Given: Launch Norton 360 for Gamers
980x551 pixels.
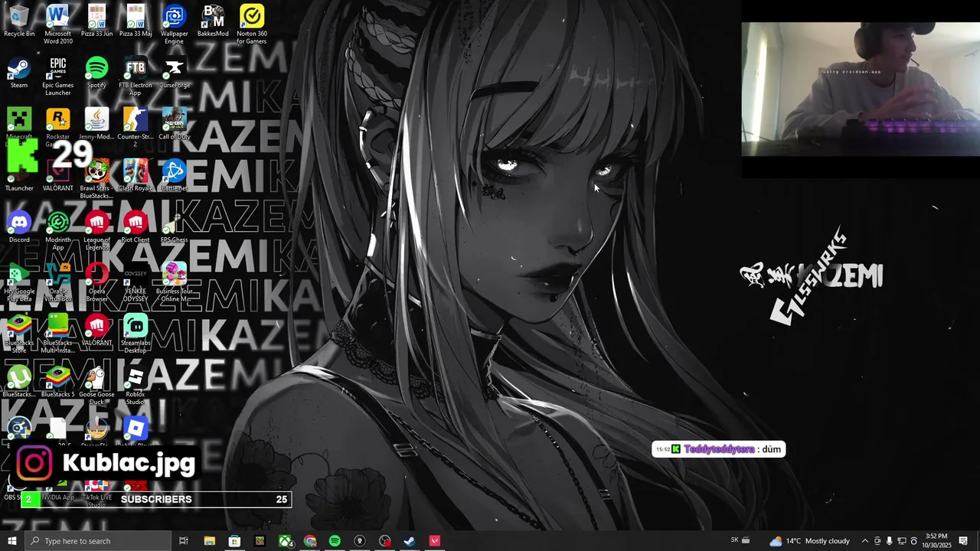Looking at the screenshot, I should [252, 24].
